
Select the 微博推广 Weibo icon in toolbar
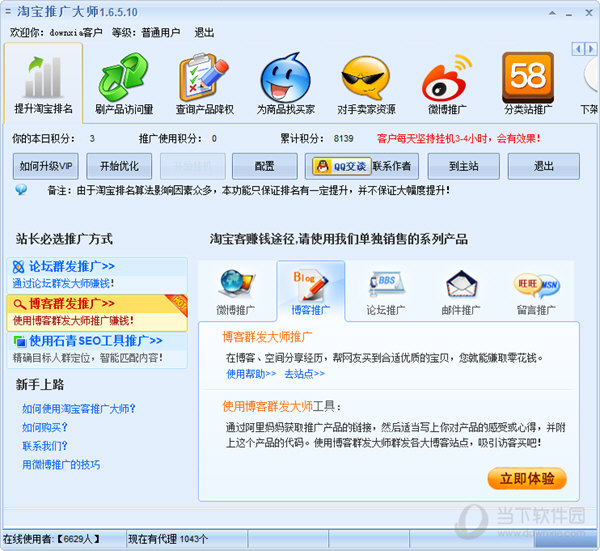pyautogui.click(x=446, y=78)
